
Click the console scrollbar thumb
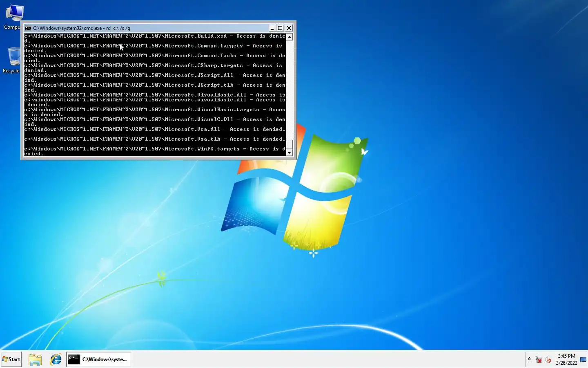point(289,144)
